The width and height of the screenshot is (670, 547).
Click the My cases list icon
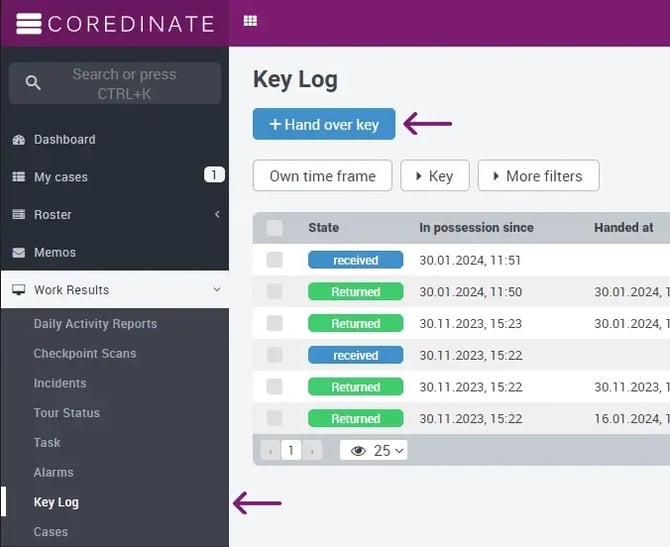(x=18, y=177)
